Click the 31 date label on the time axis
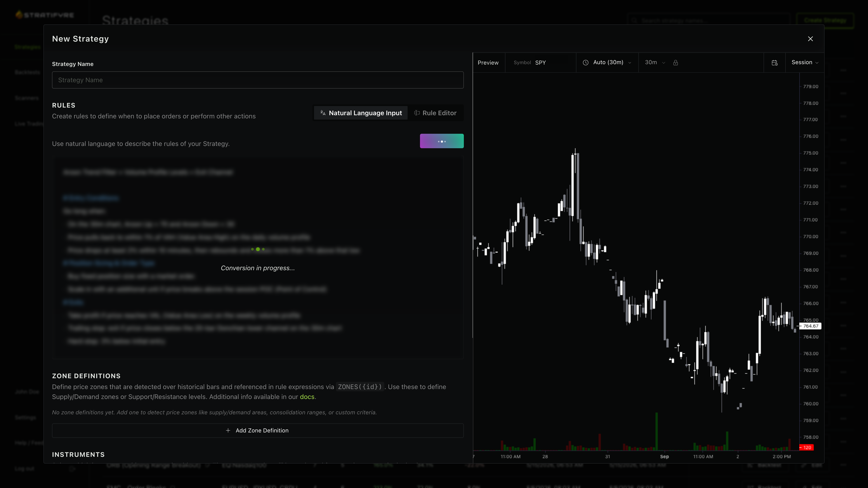 [608, 457]
